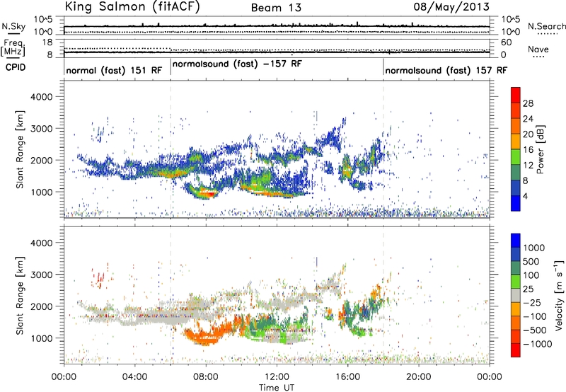Click the "N.Search" legend label

547,26
